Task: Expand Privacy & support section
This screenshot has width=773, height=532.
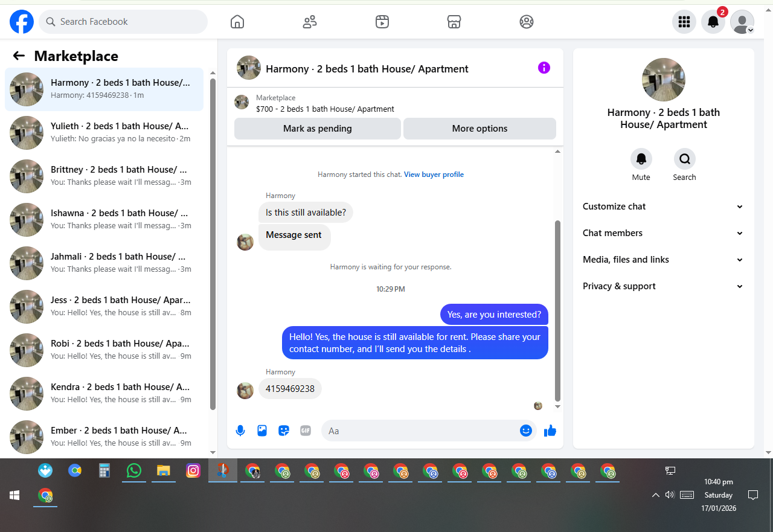Action: (663, 286)
